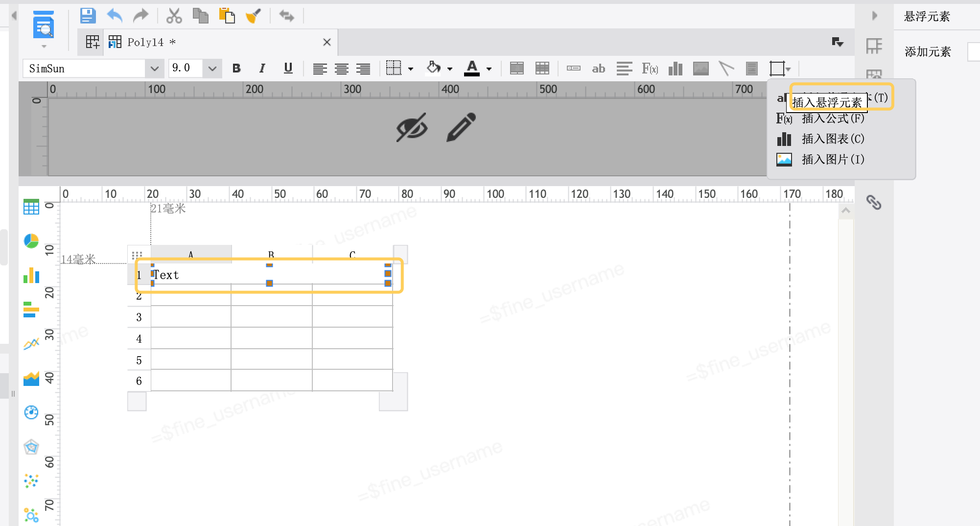This screenshot has width=980, height=526.
Task: Click the cell border style icon
Action: [x=394, y=68]
